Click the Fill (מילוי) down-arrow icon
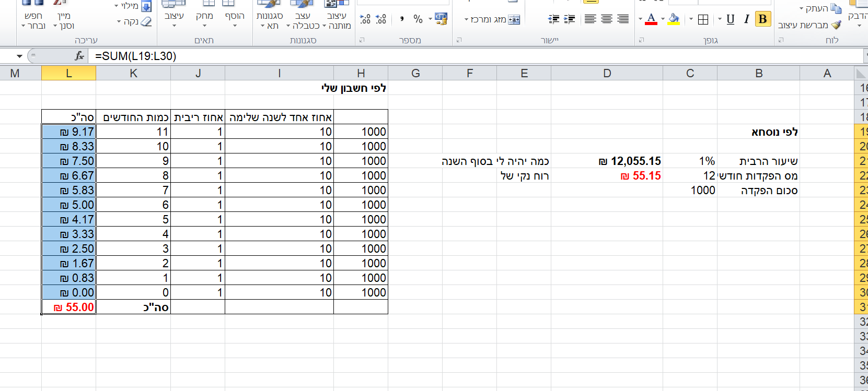 coord(146,7)
